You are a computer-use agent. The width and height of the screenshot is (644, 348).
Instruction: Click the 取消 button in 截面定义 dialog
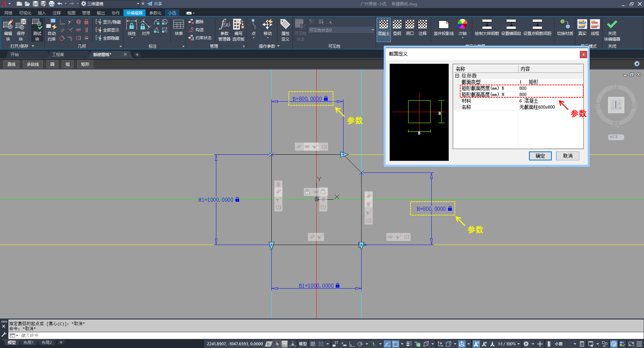(568, 156)
